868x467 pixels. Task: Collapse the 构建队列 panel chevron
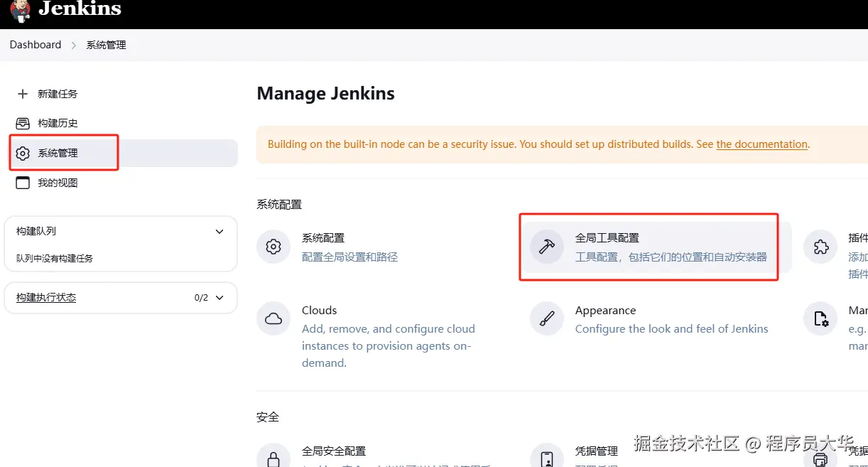219,232
